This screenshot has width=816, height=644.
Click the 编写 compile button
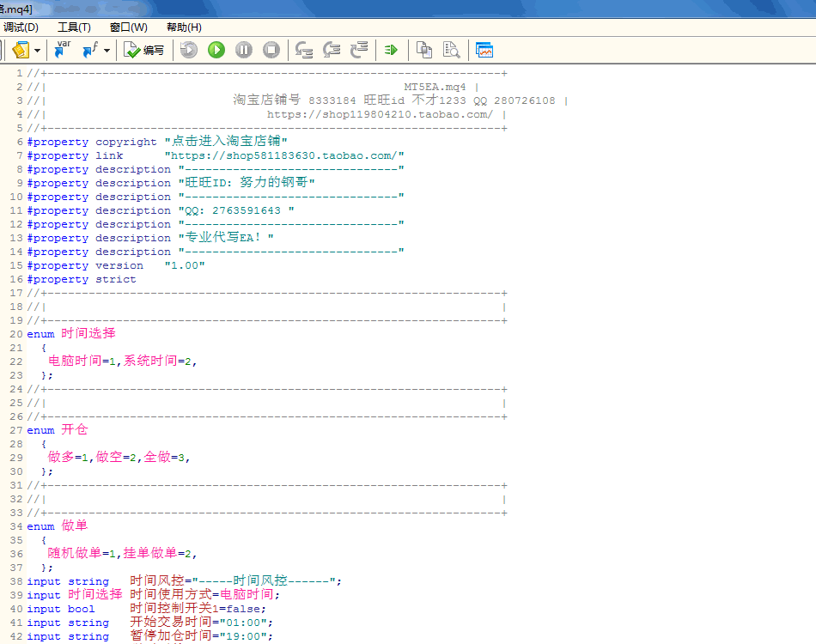pos(143,50)
